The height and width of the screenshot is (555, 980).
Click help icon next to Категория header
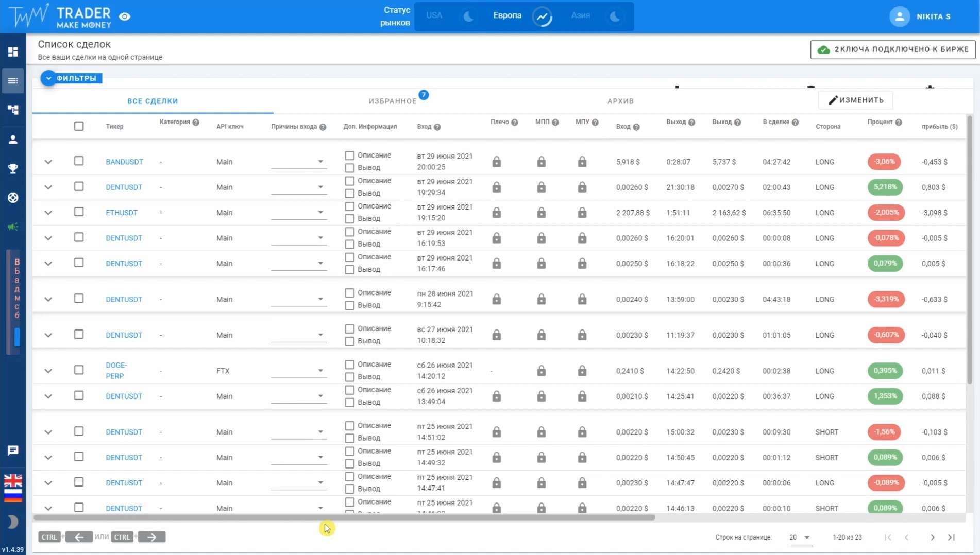pos(196,122)
